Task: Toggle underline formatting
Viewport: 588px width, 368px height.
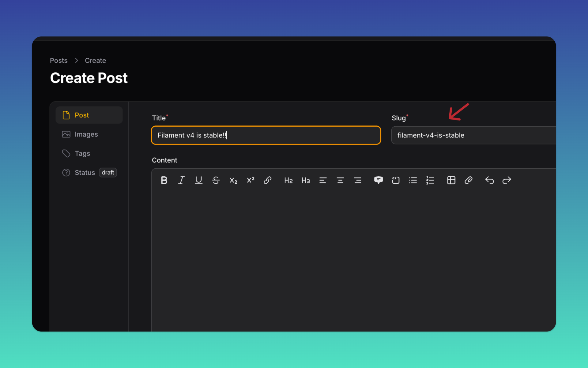Action: tap(198, 180)
